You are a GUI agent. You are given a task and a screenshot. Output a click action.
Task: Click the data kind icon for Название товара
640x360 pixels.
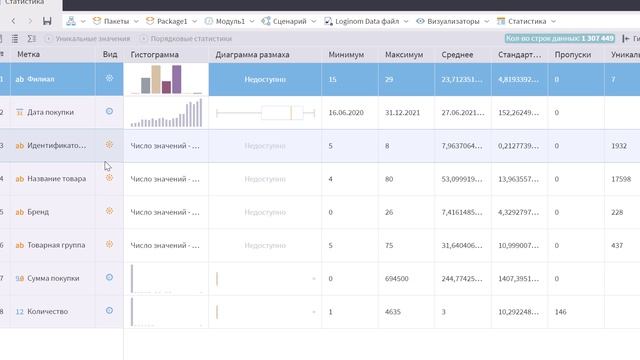pos(109,178)
